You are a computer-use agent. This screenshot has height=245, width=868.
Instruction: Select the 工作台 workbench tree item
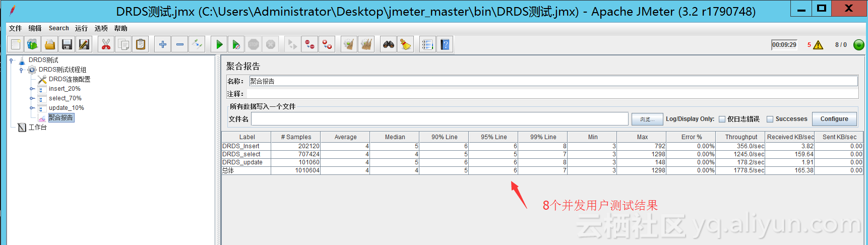[x=38, y=127]
